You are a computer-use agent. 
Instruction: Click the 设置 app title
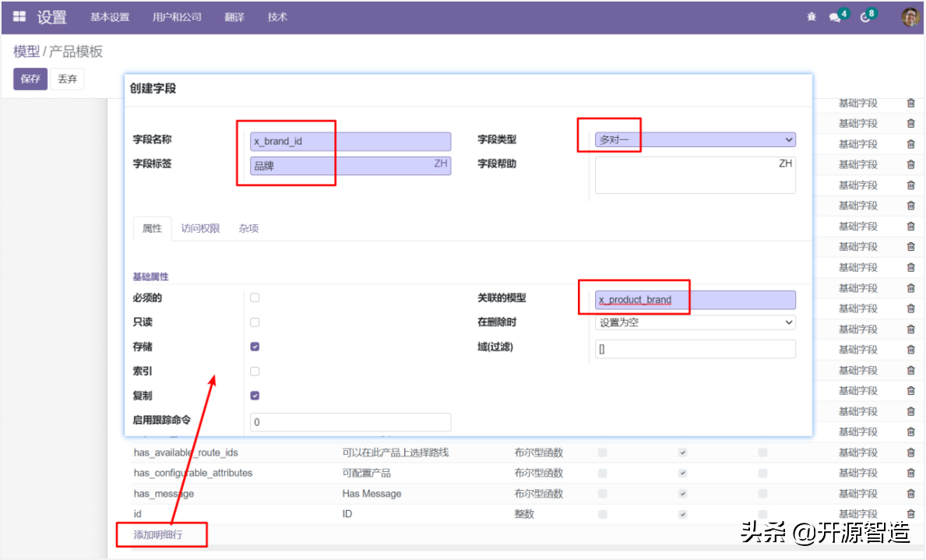point(52,17)
